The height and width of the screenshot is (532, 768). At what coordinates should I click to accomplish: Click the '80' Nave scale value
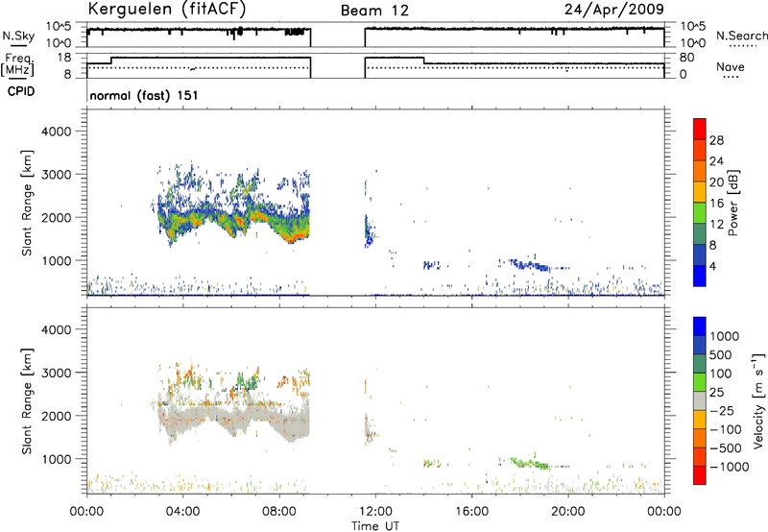(x=687, y=58)
